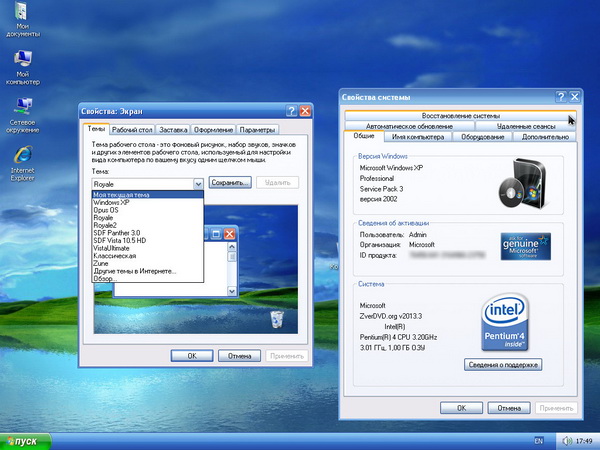Click the Сетевое окружение desktop icon

(22, 106)
